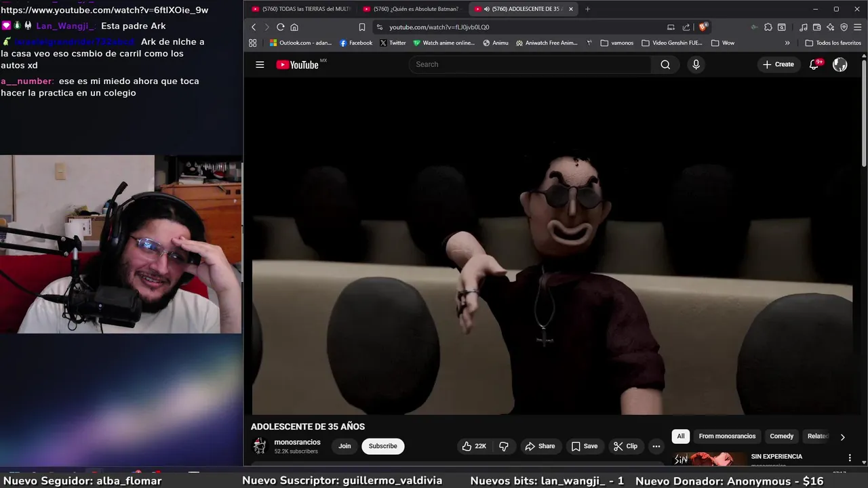Open the playlist music note icon
The width and height of the screenshot is (868, 488).
tap(804, 27)
